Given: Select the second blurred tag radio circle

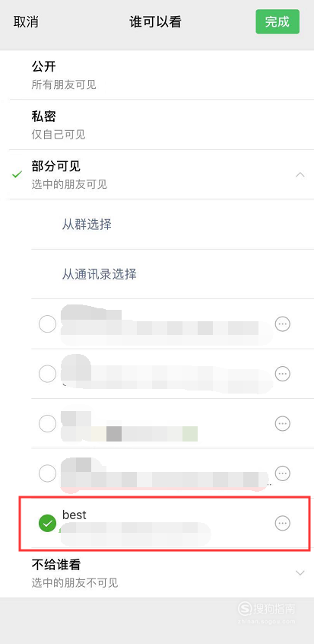Looking at the screenshot, I should 48,374.
